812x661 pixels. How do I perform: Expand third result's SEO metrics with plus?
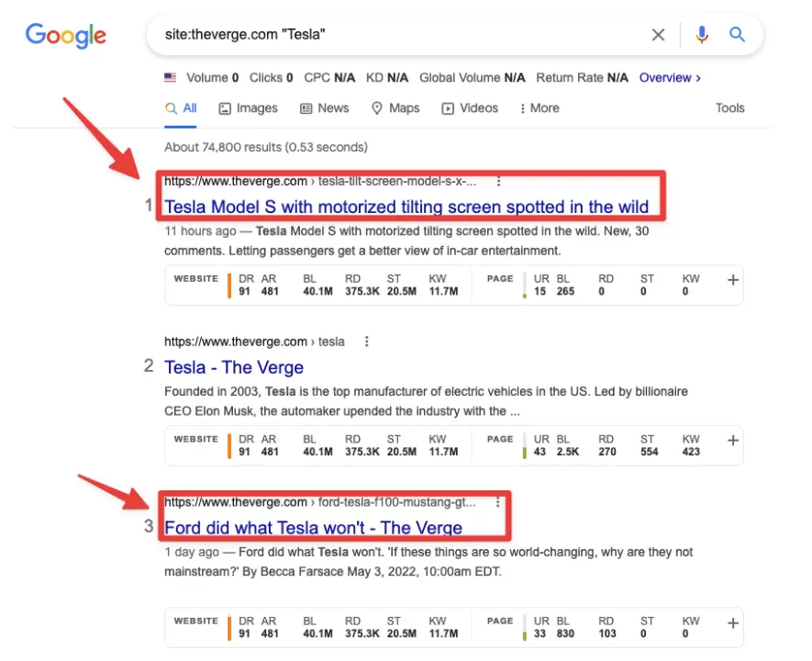pyautogui.click(x=732, y=623)
